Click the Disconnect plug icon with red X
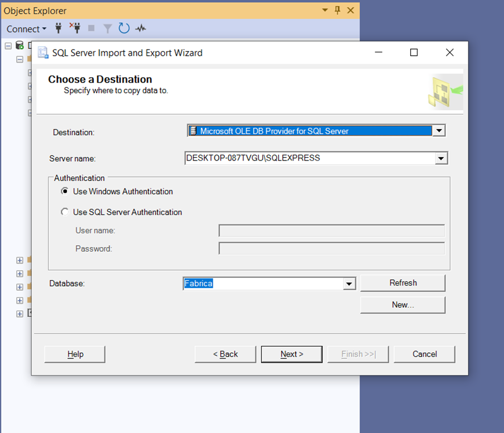 pyautogui.click(x=75, y=28)
